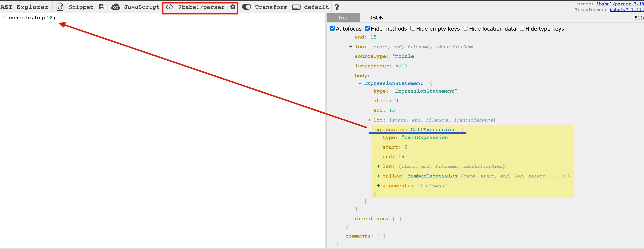The height and width of the screenshot is (249, 644).
Task: Click the save floppy disk icon
Action: (x=102, y=7)
